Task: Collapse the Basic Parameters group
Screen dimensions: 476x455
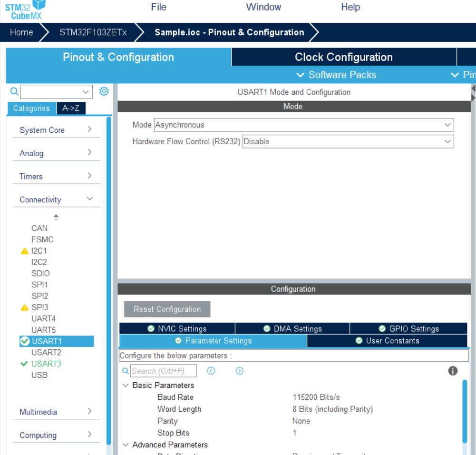Action: [x=126, y=385]
